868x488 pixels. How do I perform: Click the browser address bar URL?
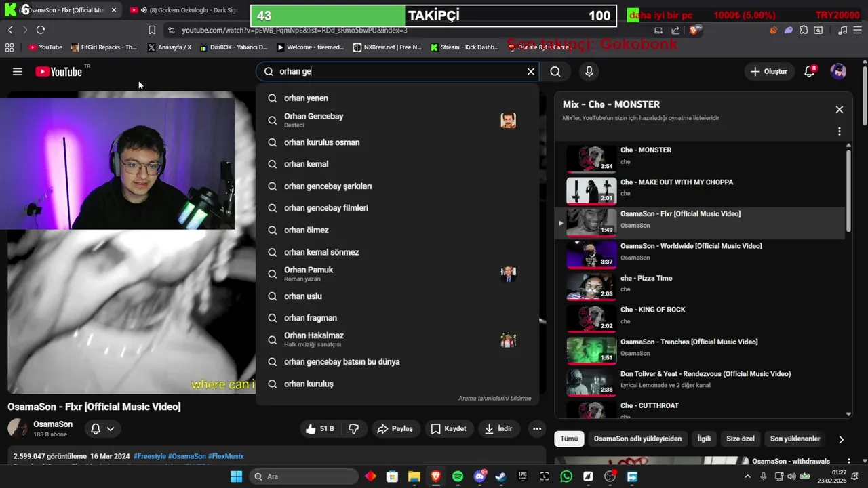[x=295, y=30]
